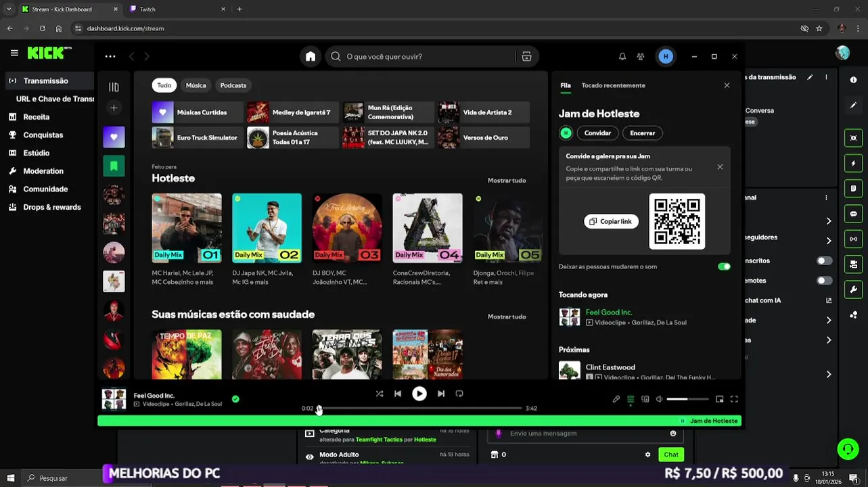Go to Spotify Home icon
This screenshot has height=487, width=868.
pyautogui.click(x=311, y=57)
